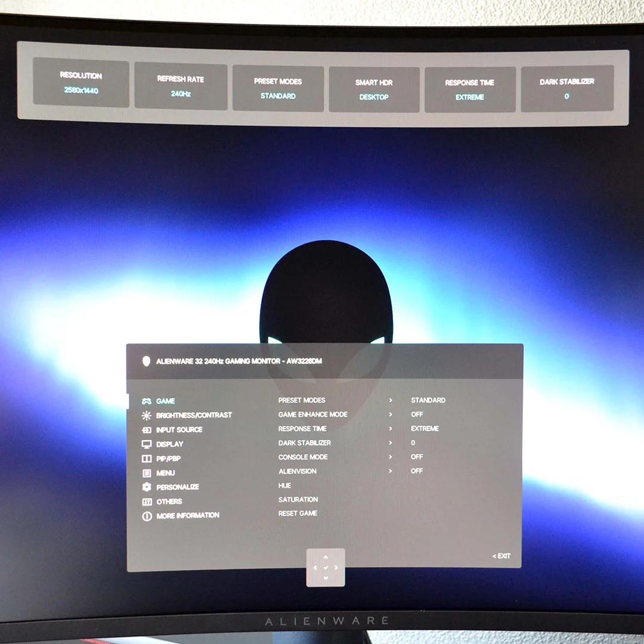
Task: Select the GAME ENHANCE MODE option
Action: pos(313,414)
